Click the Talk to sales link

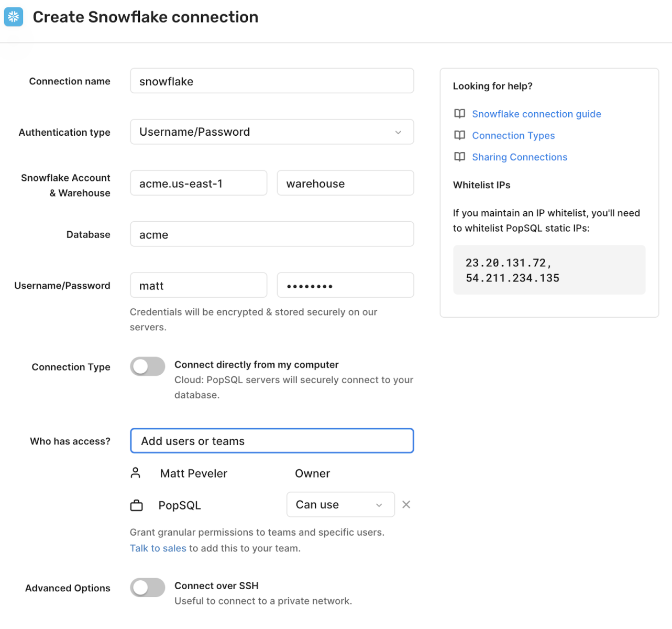click(158, 548)
